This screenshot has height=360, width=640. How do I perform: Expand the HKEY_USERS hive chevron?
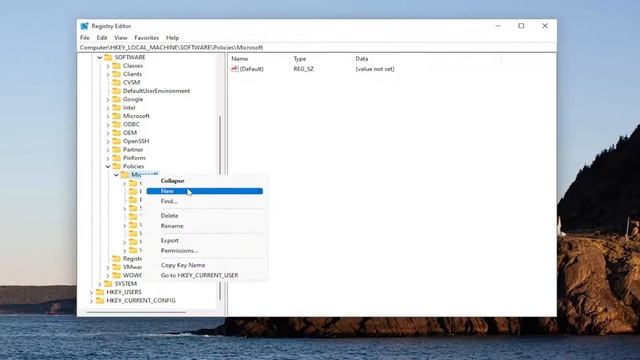pos(91,292)
